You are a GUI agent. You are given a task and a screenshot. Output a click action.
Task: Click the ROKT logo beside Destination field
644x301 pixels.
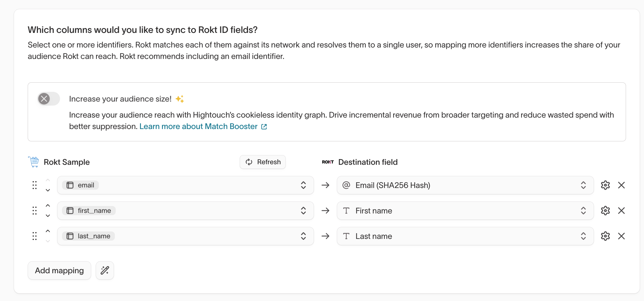pos(328,162)
